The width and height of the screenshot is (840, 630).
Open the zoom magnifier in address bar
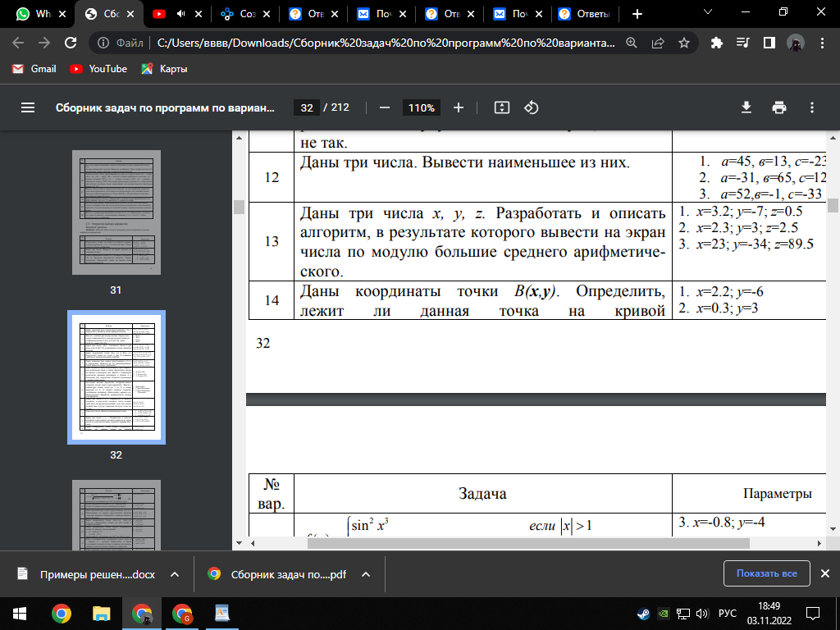click(x=632, y=43)
